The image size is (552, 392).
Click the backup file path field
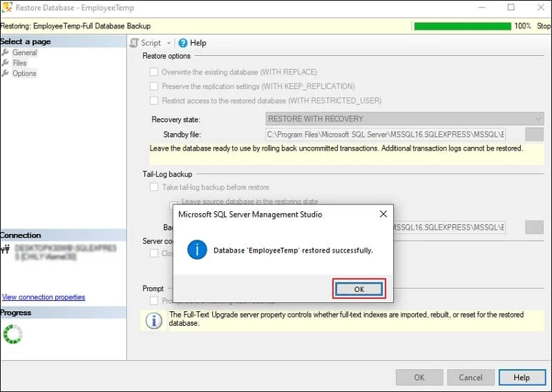pyautogui.click(x=449, y=227)
